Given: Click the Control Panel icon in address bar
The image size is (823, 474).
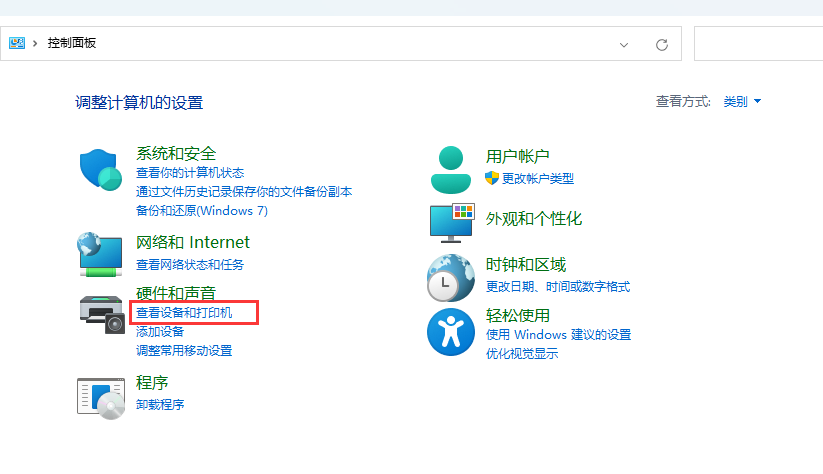Looking at the screenshot, I should point(17,43).
